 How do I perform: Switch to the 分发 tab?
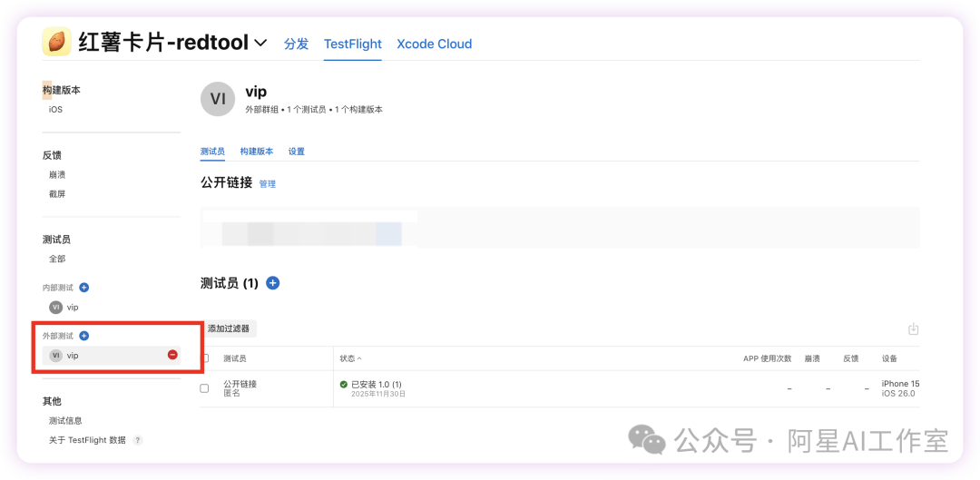pyautogui.click(x=296, y=44)
